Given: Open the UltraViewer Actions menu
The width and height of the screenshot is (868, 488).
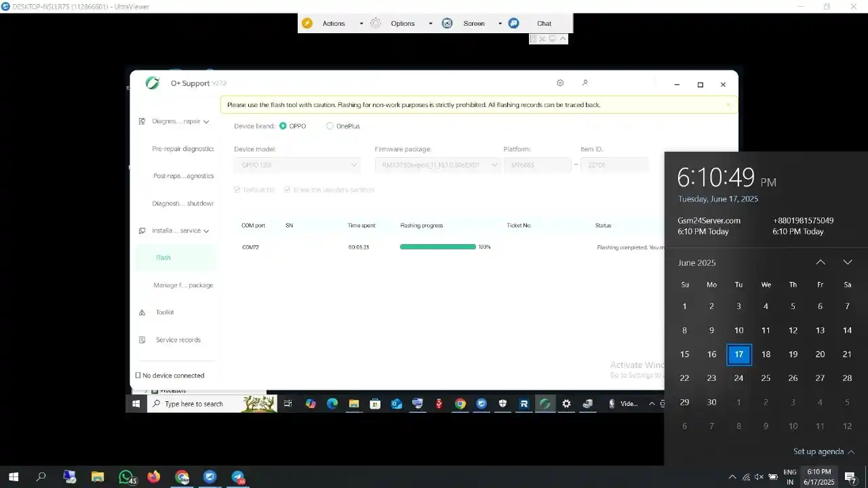Looking at the screenshot, I should pyautogui.click(x=334, y=23).
